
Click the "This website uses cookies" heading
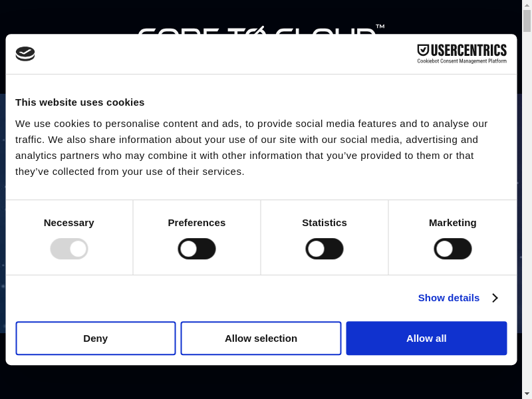click(x=80, y=102)
